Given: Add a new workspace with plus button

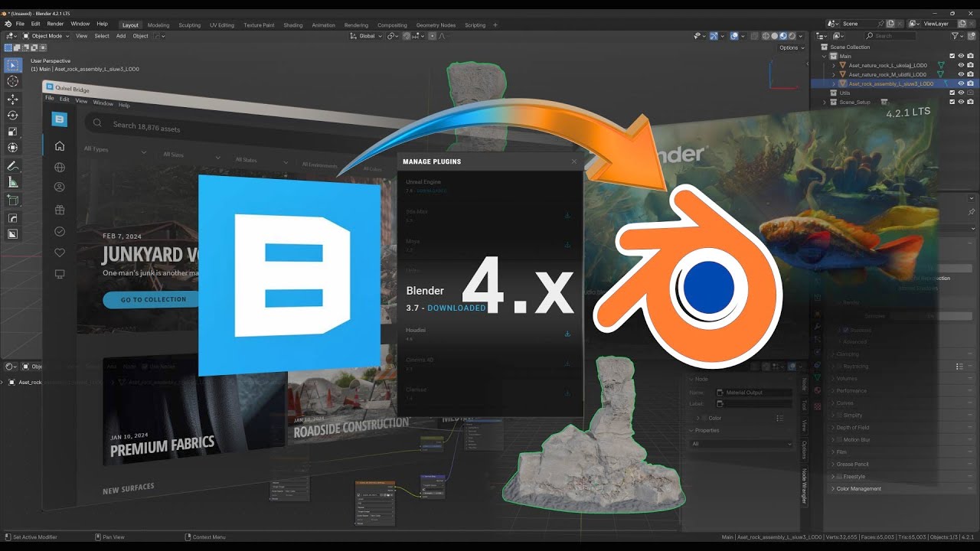Looking at the screenshot, I should click(x=495, y=24).
